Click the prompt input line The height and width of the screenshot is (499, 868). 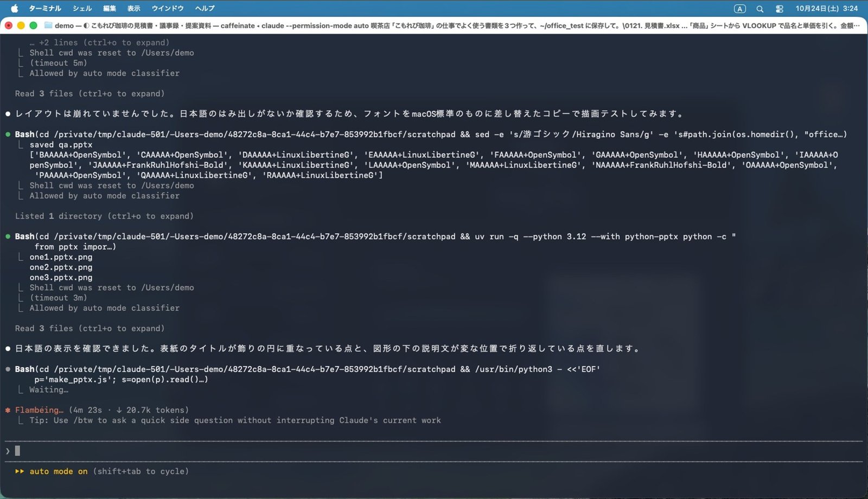pos(434,451)
